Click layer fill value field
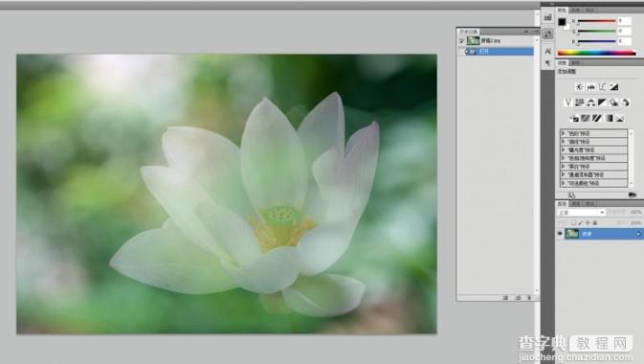 coord(635,222)
